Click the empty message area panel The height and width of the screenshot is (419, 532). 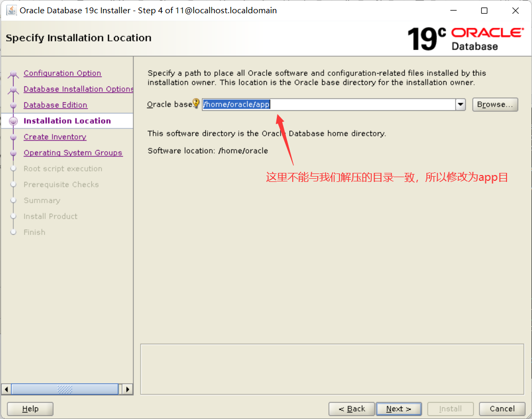(x=332, y=369)
